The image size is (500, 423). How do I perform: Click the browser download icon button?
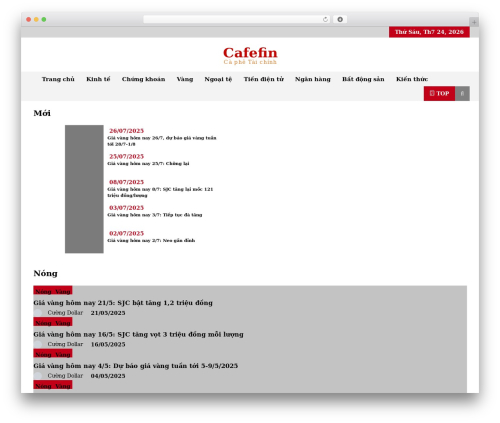tap(340, 20)
